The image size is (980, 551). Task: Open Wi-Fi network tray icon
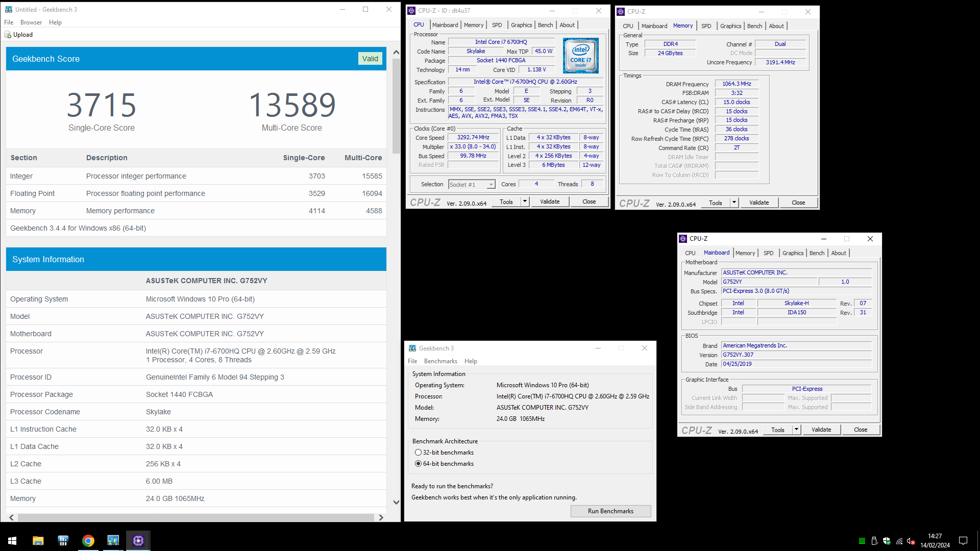click(x=899, y=541)
